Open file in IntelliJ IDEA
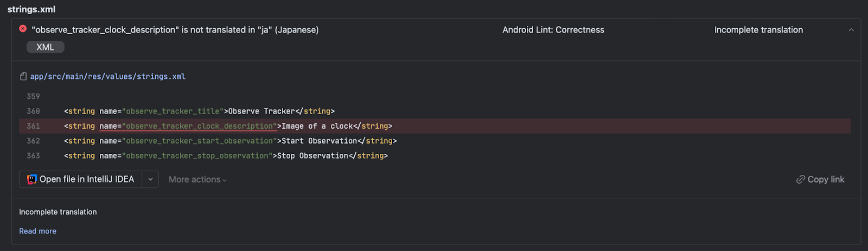The height and width of the screenshot is (251, 868). tap(81, 179)
